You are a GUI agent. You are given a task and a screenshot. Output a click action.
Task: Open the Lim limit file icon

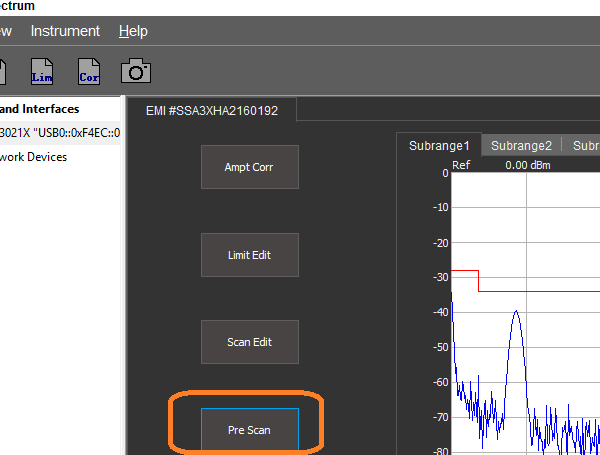coord(43,72)
